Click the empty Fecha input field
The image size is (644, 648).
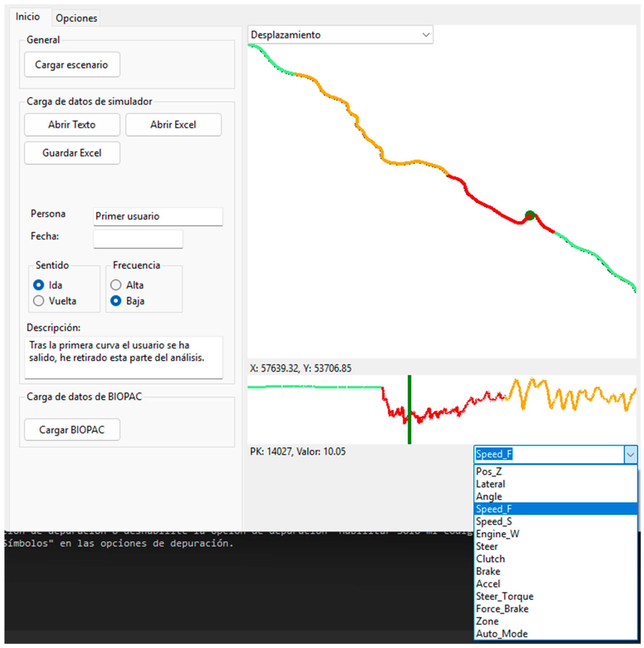[138, 239]
